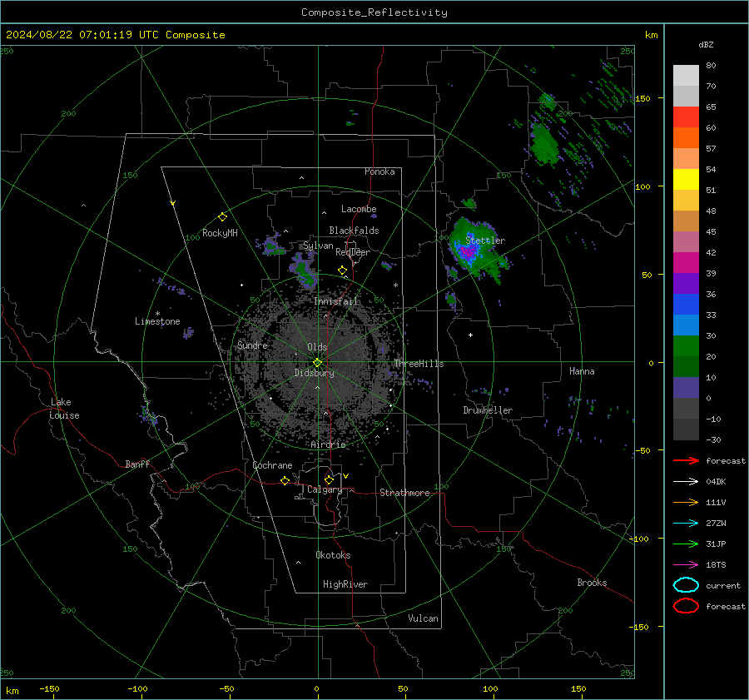
Task: Click the km label at top-right of map
Action: (651, 35)
